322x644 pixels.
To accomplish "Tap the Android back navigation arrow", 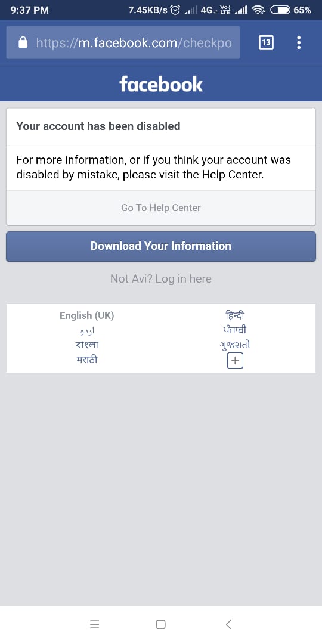I will click(x=229, y=624).
